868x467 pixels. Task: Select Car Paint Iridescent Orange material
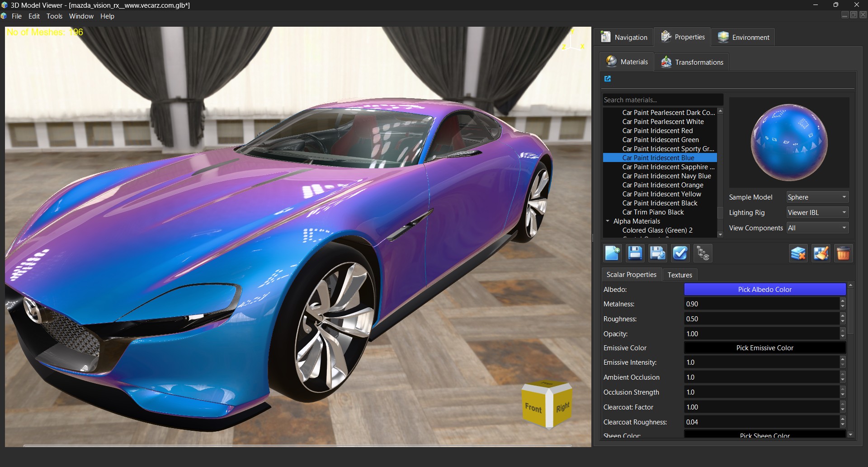pos(663,185)
